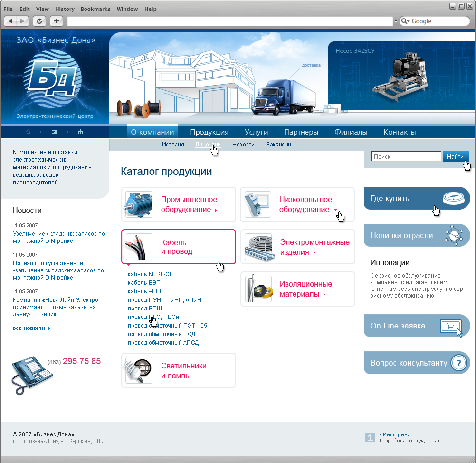Expand the Промышленное оборудование arrow
The height and width of the screenshot is (463, 476).
click(216, 210)
